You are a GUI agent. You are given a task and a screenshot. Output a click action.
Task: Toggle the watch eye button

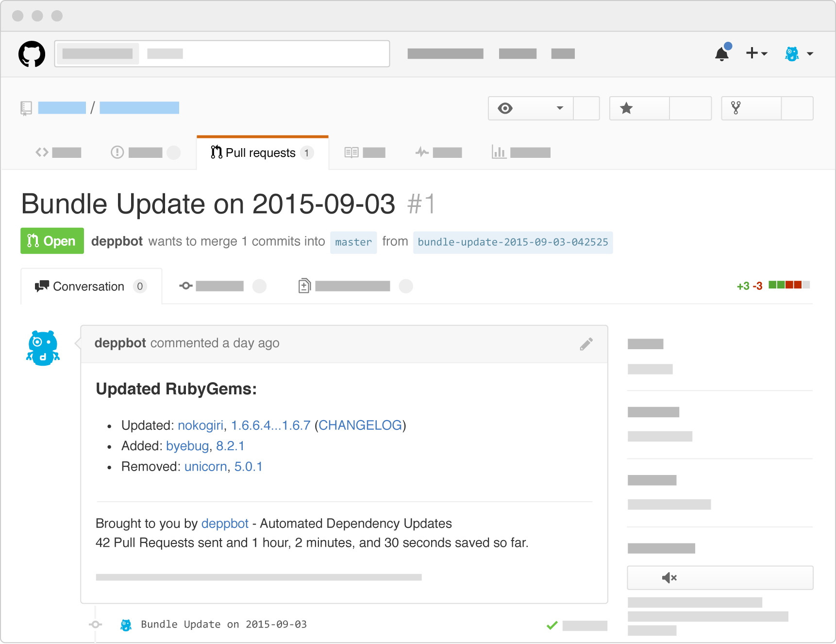(505, 108)
